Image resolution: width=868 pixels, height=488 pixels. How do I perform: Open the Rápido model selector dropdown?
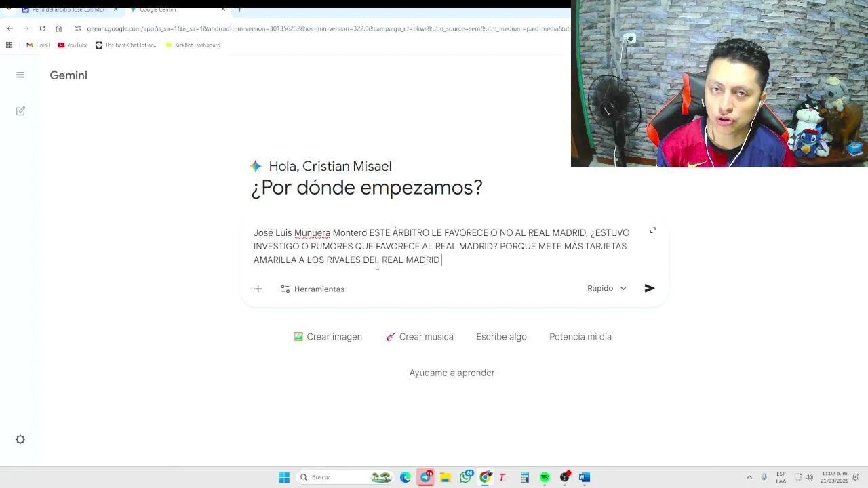coord(607,288)
